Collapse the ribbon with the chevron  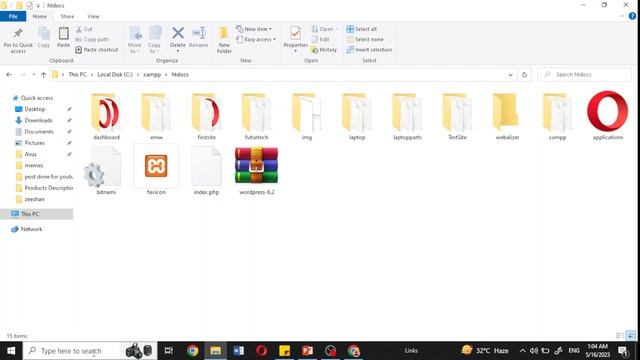(x=622, y=16)
